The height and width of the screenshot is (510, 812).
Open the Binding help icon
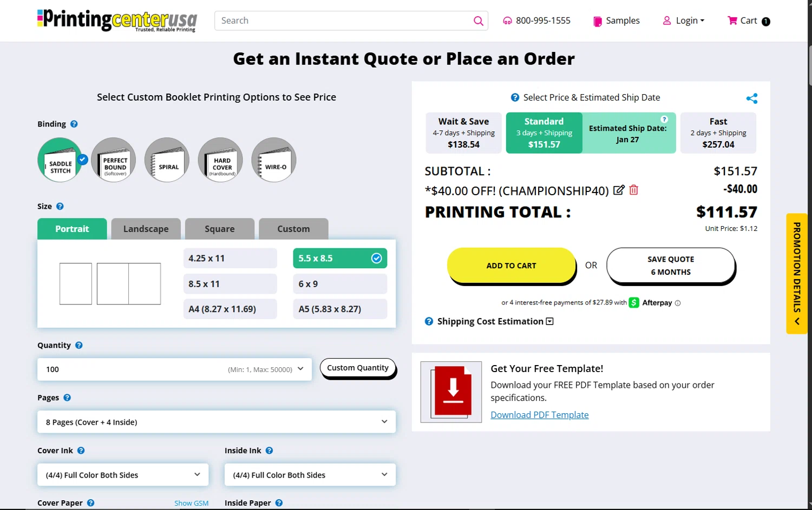[x=74, y=124]
